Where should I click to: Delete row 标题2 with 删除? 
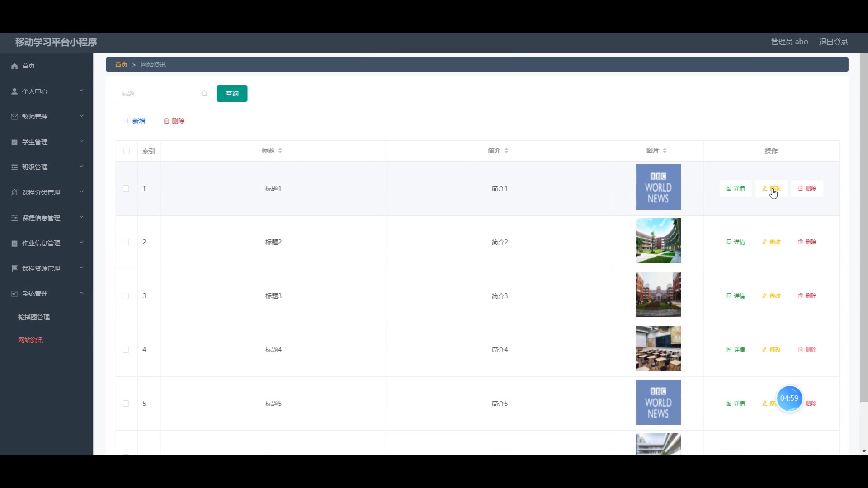coord(807,242)
